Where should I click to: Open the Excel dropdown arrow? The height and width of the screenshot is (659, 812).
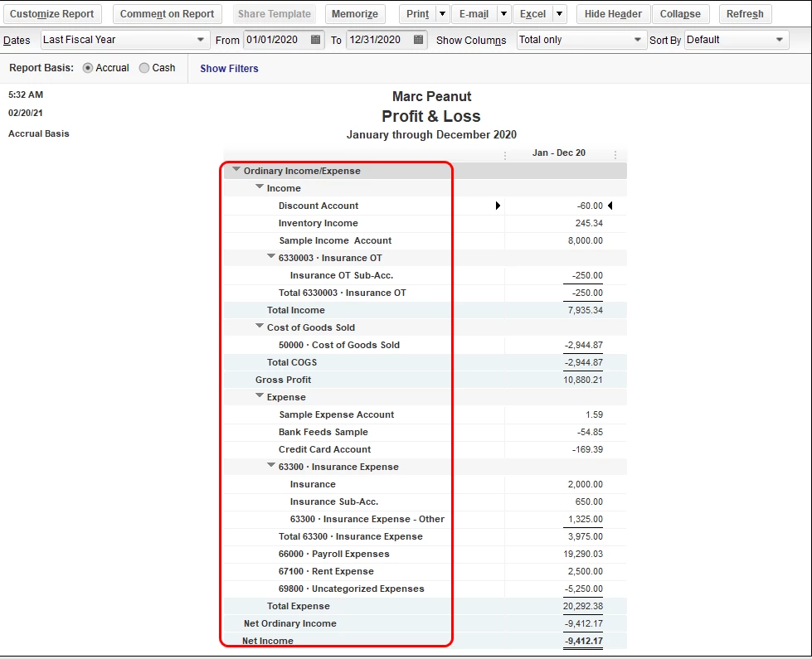coord(559,14)
